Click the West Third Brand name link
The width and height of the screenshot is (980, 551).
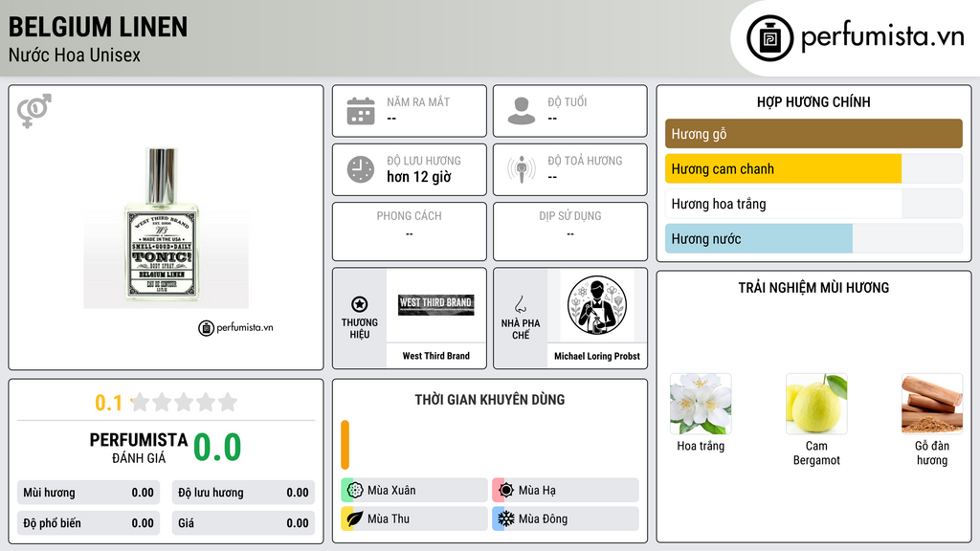click(435, 356)
